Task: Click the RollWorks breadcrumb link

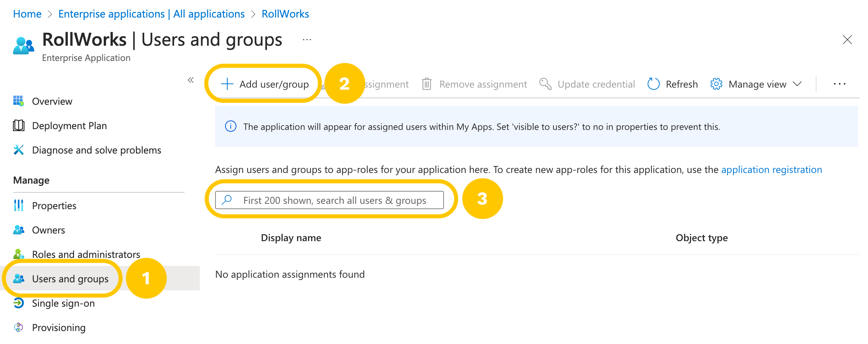Action: (x=285, y=14)
